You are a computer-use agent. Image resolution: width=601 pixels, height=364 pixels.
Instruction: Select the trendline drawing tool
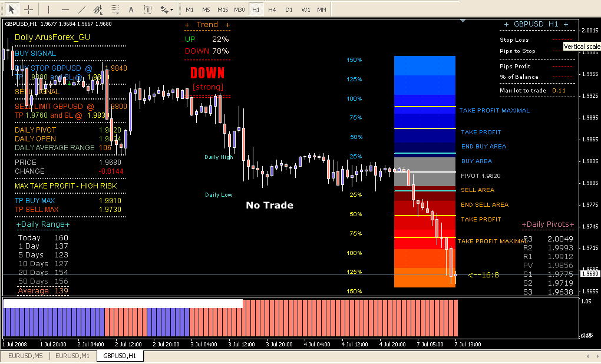[82, 9]
